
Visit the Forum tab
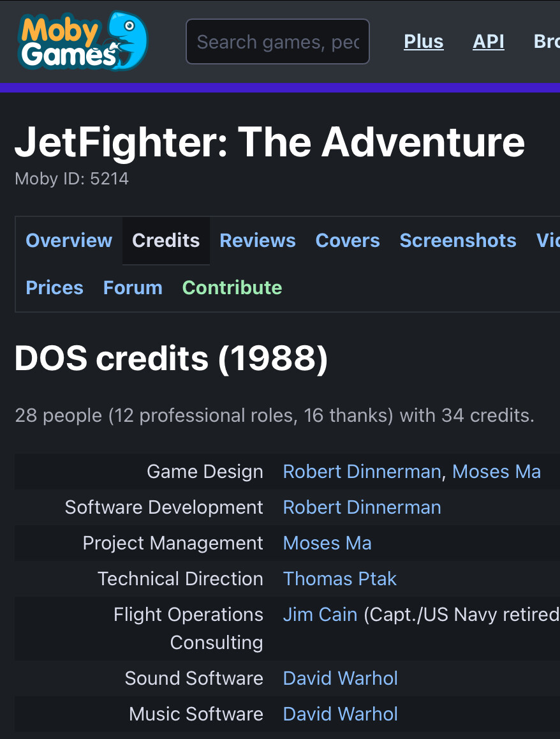coord(133,287)
